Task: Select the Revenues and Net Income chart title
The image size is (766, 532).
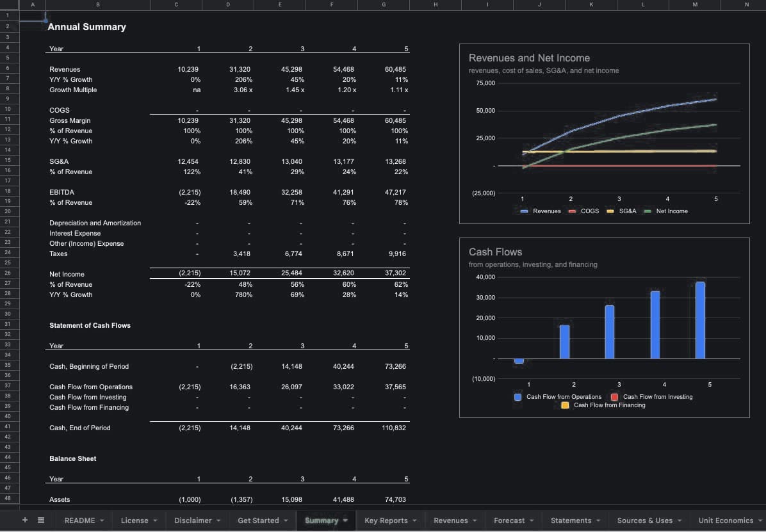Action: 529,58
